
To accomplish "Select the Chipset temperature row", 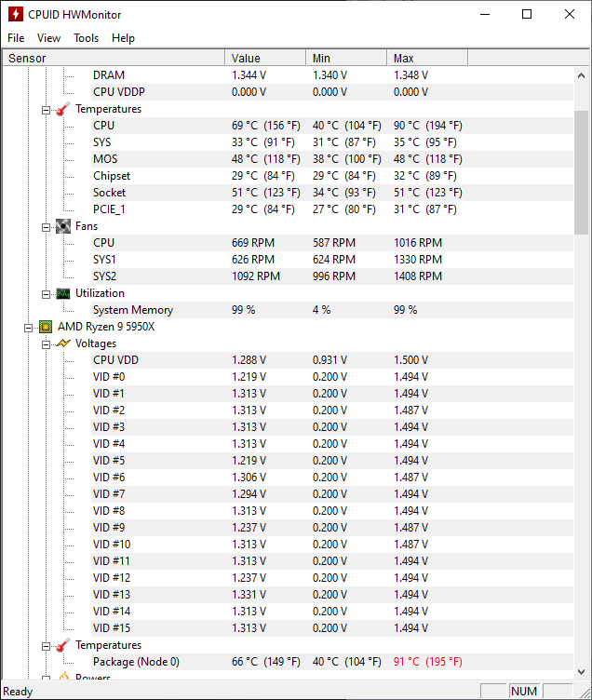I will pos(332,176).
